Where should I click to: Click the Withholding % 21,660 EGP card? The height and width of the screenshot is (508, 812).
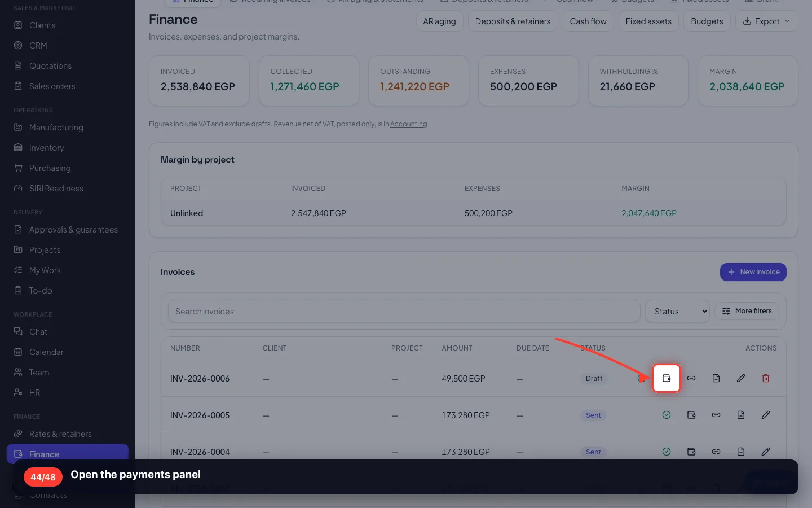pyautogui.click(x=638, y=81)
